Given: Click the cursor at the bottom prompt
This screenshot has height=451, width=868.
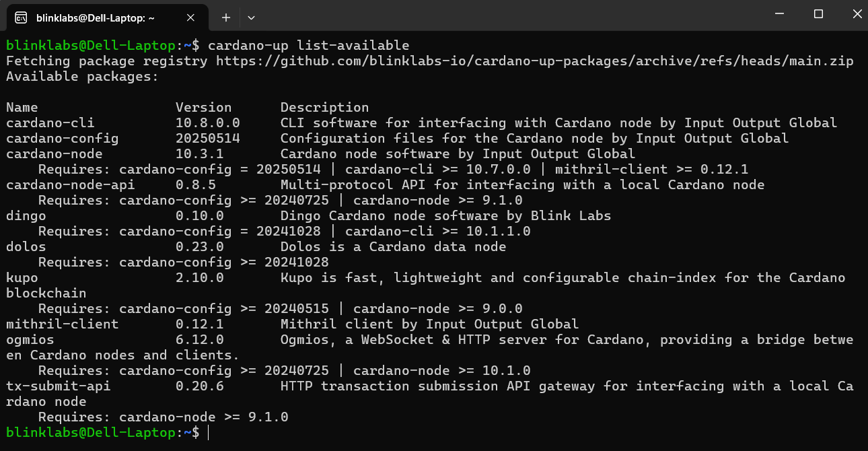Looking at the screenshot, I should [x=209, y=433].
